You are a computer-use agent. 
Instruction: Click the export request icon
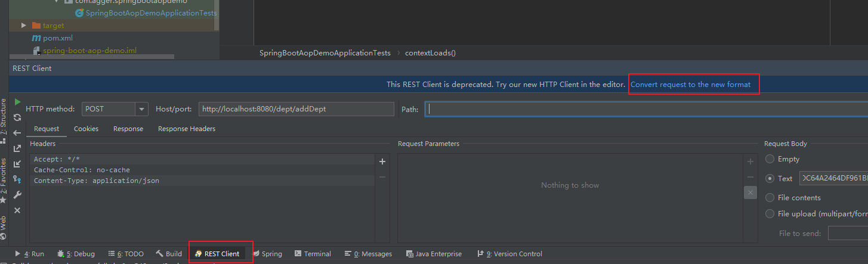[17, 148]
